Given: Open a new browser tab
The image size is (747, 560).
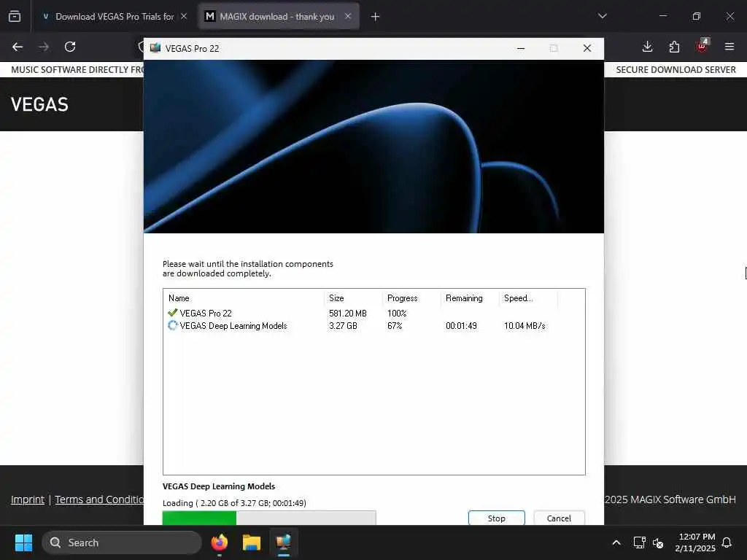Looking at the screenshot, I should pos(376,17).
